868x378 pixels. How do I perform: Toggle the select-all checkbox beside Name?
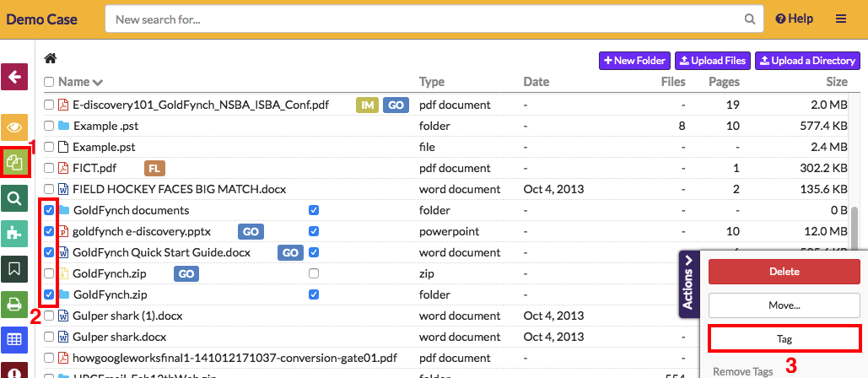pyautogui.click(x=49, y=82)
